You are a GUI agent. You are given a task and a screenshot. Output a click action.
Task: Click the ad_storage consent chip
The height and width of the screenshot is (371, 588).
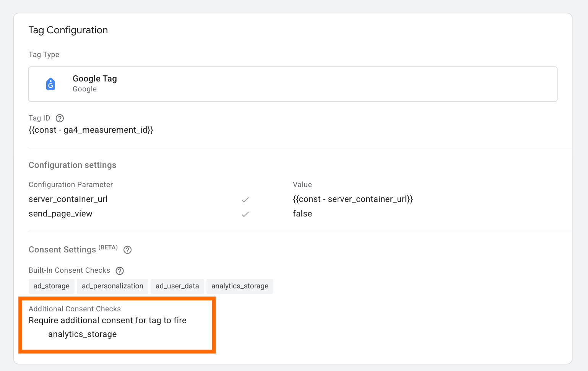(x=52, y=286)
